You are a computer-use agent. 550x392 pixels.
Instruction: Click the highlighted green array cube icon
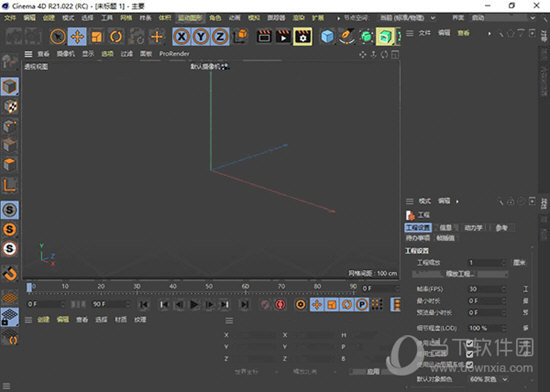(385, 36)
